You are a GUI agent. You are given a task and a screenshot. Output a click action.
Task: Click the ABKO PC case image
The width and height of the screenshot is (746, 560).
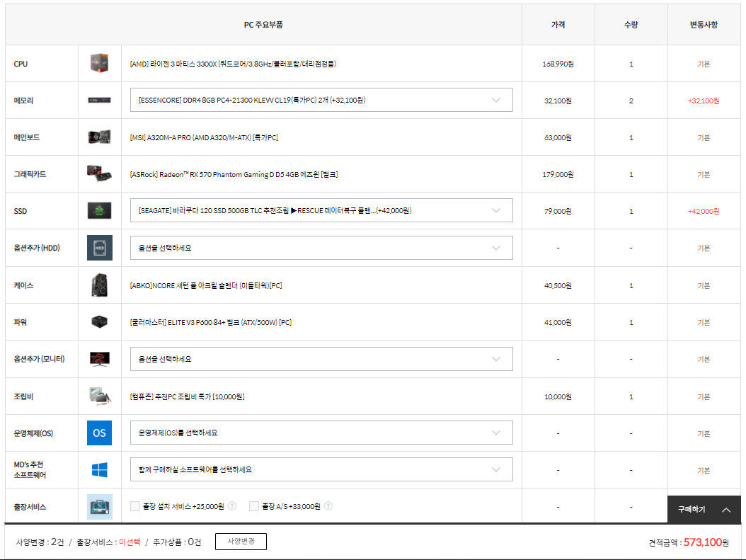(99, 285)
